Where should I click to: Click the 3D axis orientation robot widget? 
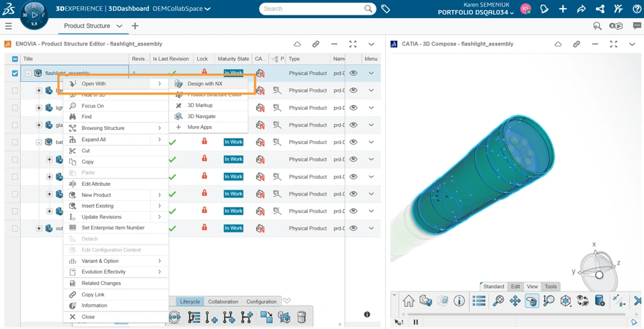click(x=598, y=267)
